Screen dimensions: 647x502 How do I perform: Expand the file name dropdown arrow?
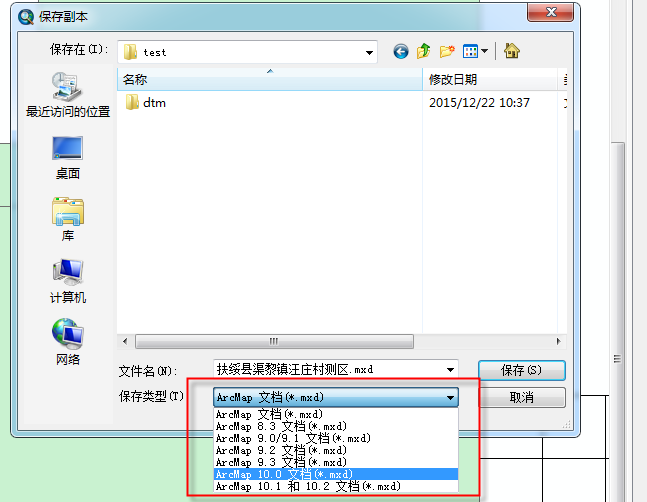coord(451,370)
